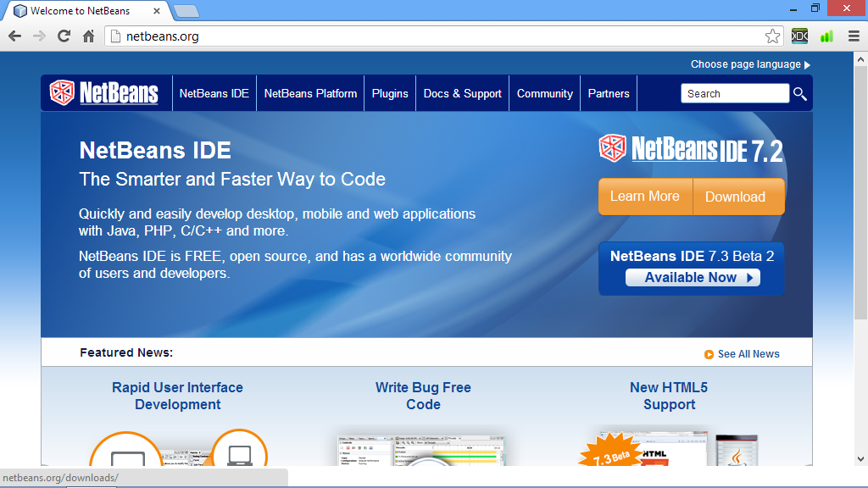Expand the Choose page language selector
This screenshot has width=868, height=488.
coord(750,64)
